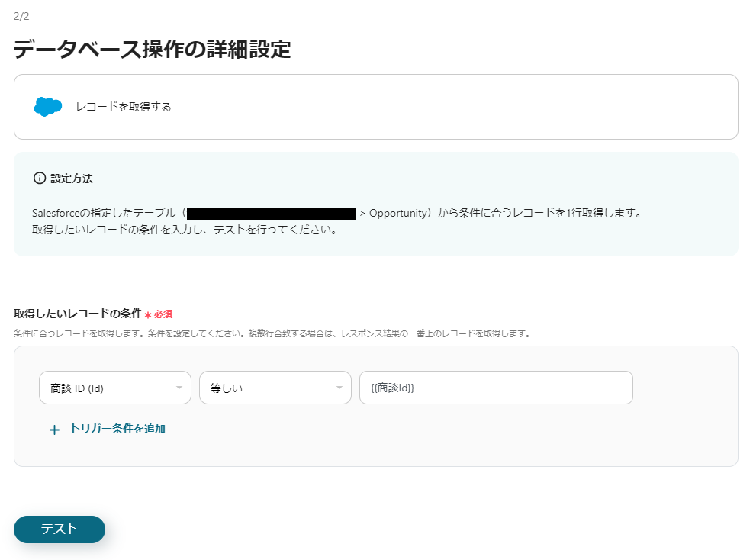Viewport: 753px width, 560px height.
Task: Select the blue cloud logo in connector card
Action: [x=47, y=107]
